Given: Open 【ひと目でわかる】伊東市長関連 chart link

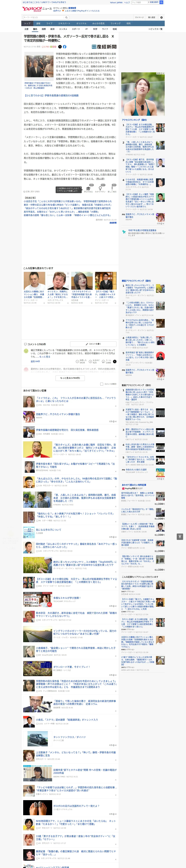Looking at the screenshot, I should pos(51,95).
